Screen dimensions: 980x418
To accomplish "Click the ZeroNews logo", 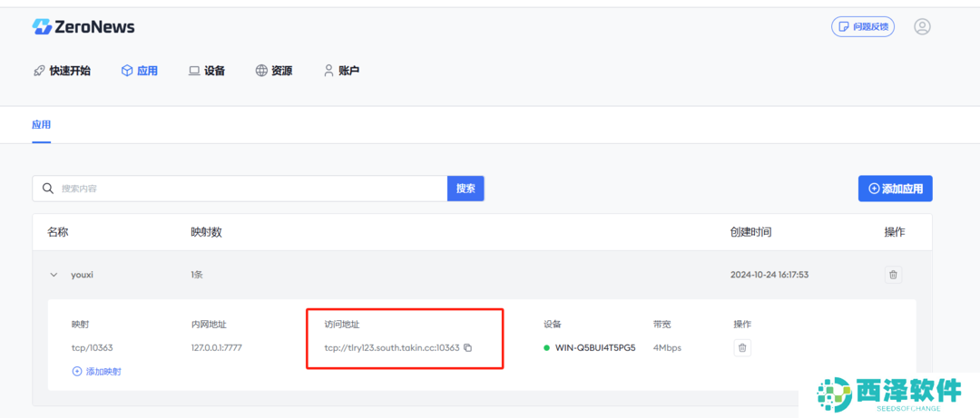I will coord(83,26).
